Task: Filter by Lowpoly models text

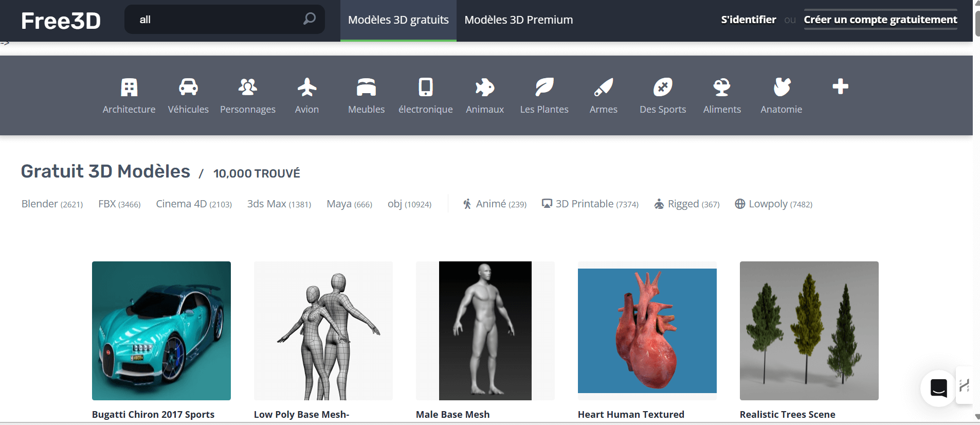Action: click(781, 204)
